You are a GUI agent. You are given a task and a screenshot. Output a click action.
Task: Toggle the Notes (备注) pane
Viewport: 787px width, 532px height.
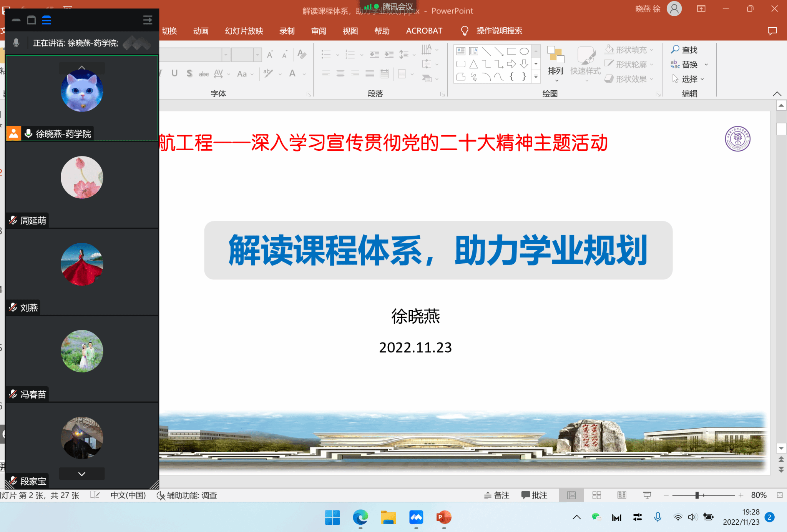pyautogui.click(x=497, y=495)
